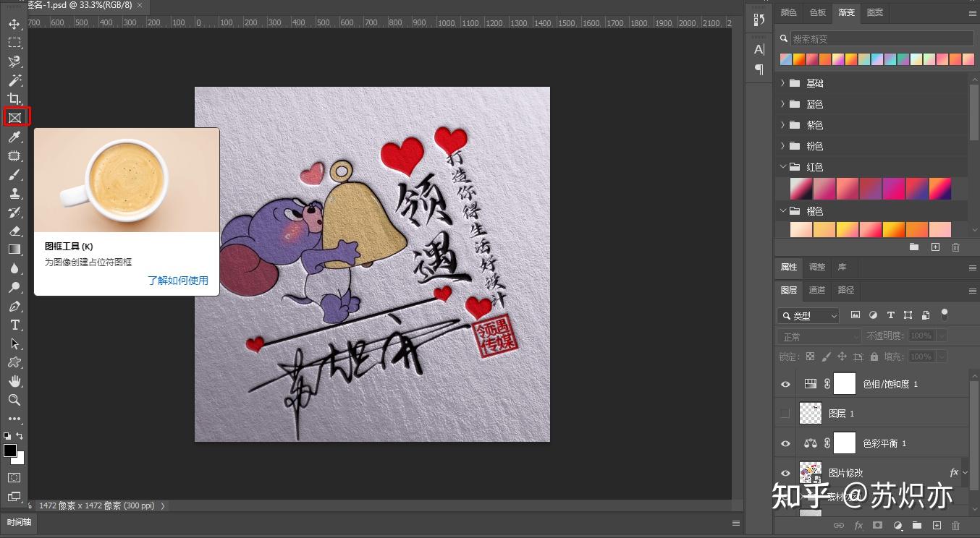Add a layer mask in Layers panel
Viewport: 980px width, 538px height.
point(877,526)
